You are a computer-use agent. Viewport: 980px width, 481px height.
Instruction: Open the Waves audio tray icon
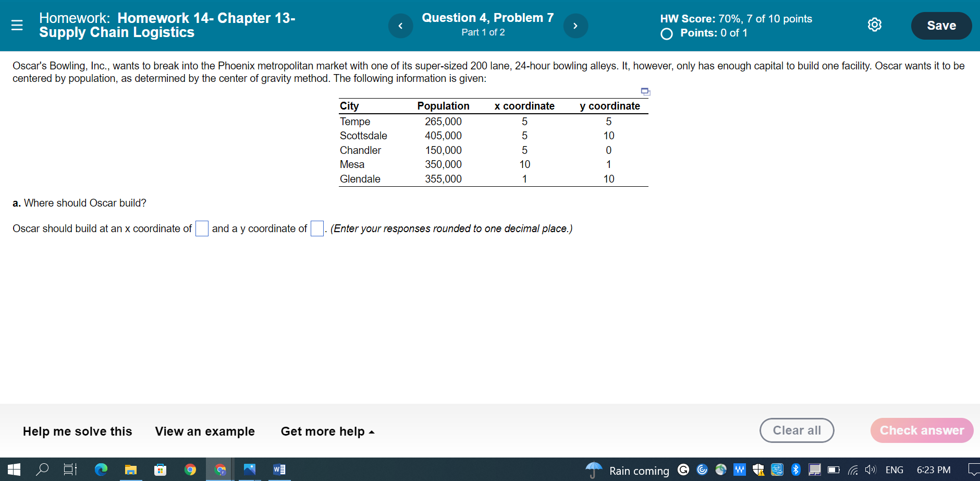pyautogui.click(x=739, y=470)
